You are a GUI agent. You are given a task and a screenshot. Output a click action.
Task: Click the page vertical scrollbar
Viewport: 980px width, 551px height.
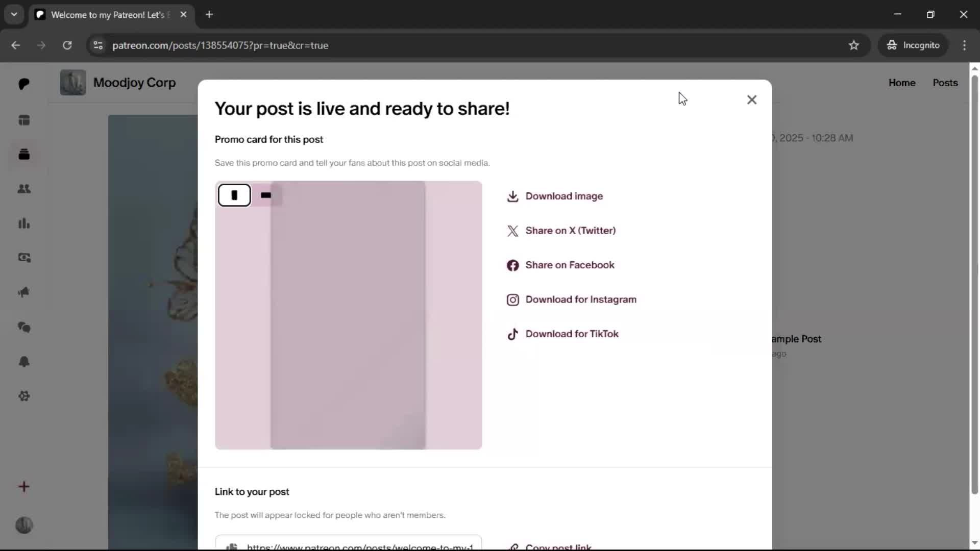[x=974, y=285]
